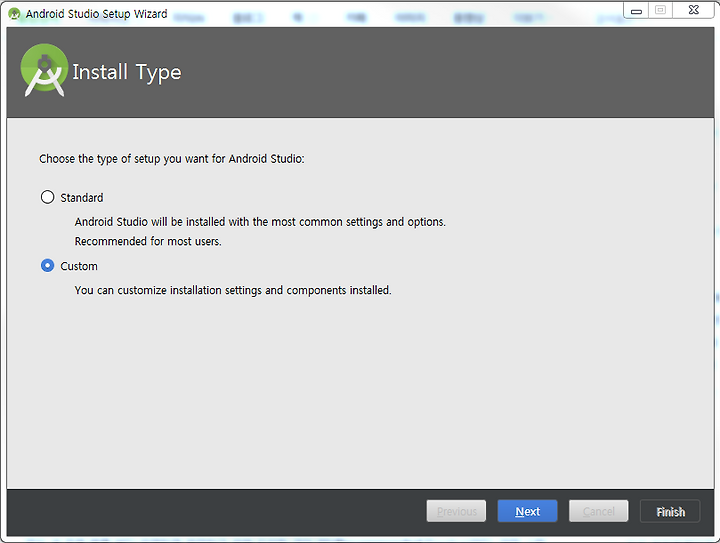Click the maximize button in title bar
The width and height of the screenshot is (720, 543).
pos(660,11)
